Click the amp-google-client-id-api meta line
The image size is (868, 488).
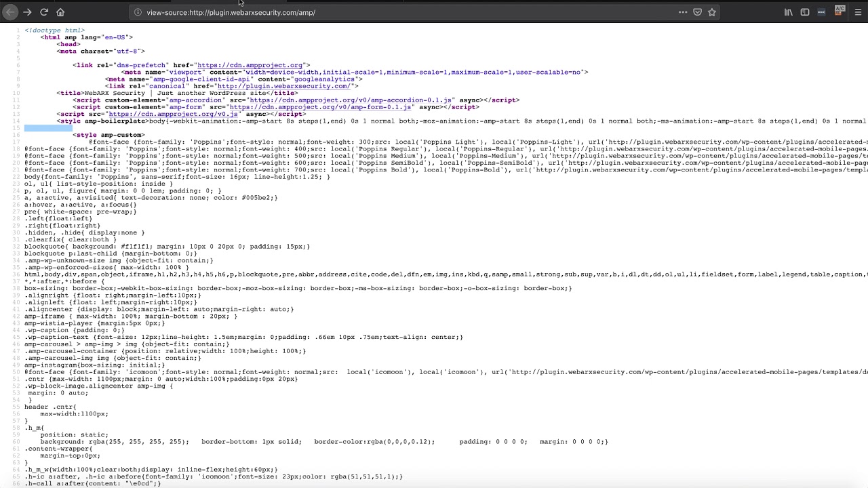click(233, 79)
